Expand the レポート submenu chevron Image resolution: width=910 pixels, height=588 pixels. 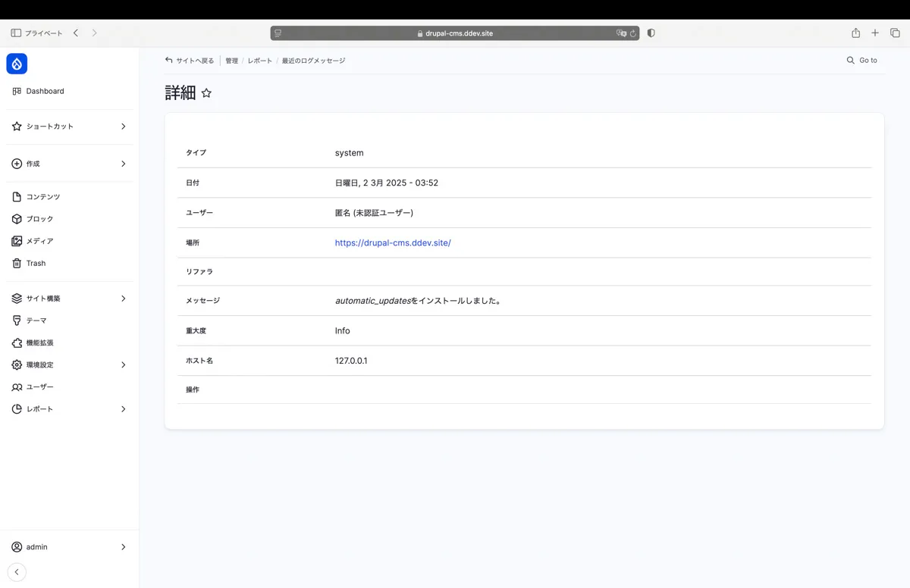point(124,409)
